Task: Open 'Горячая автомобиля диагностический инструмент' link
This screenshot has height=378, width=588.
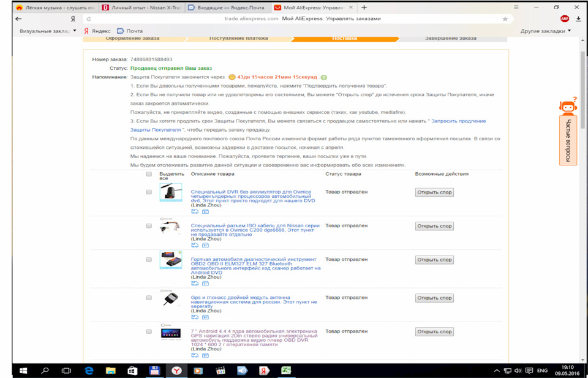Action: click(x=256, y=266)
